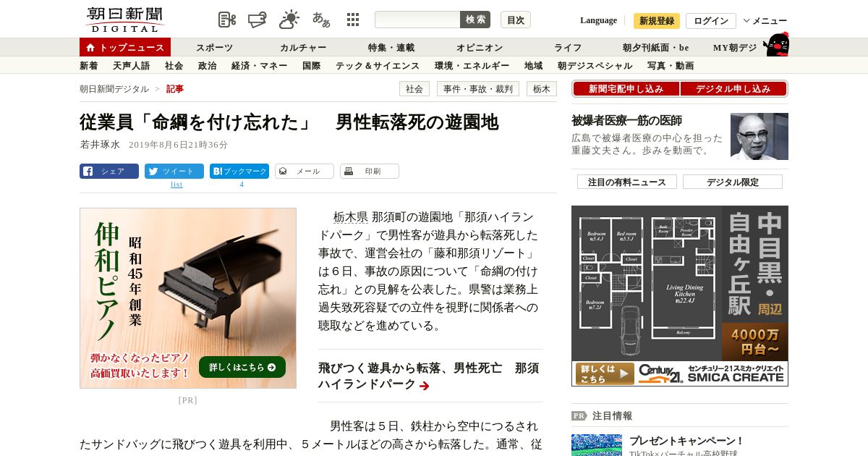868x456 pixels.
Task: Select テック&サイエンス in sub navigation
Action: (378, 66)
